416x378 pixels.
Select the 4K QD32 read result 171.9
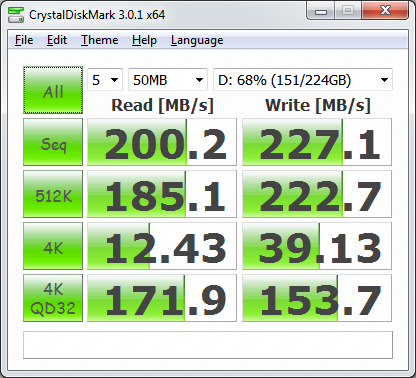(x=162, y=298)
